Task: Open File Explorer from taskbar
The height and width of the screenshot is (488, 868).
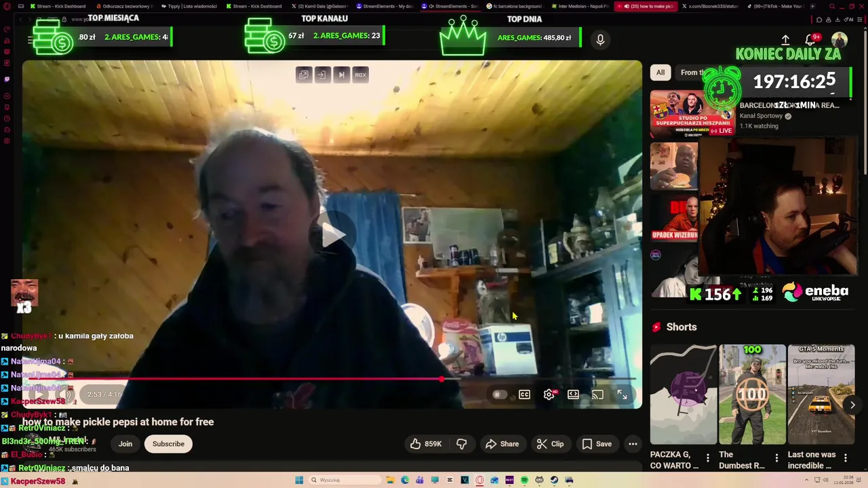Action: click(x=390, y=480)
